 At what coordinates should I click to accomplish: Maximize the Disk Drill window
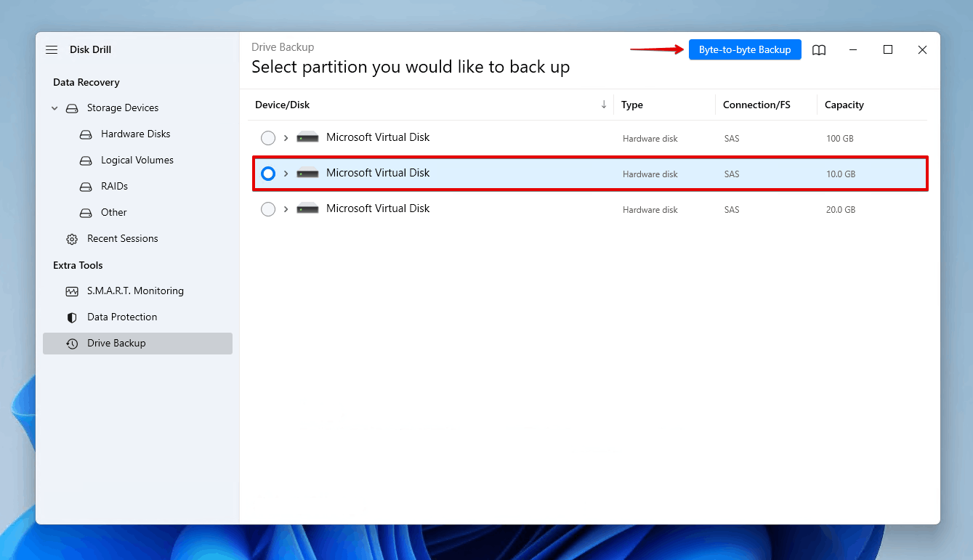coord(888,49)
